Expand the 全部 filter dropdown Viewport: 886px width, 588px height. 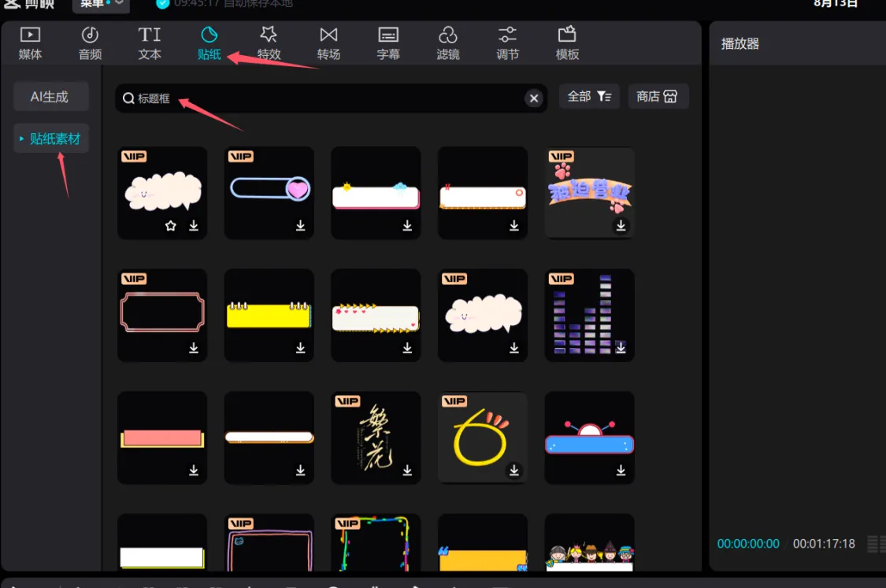click(589, 97)
